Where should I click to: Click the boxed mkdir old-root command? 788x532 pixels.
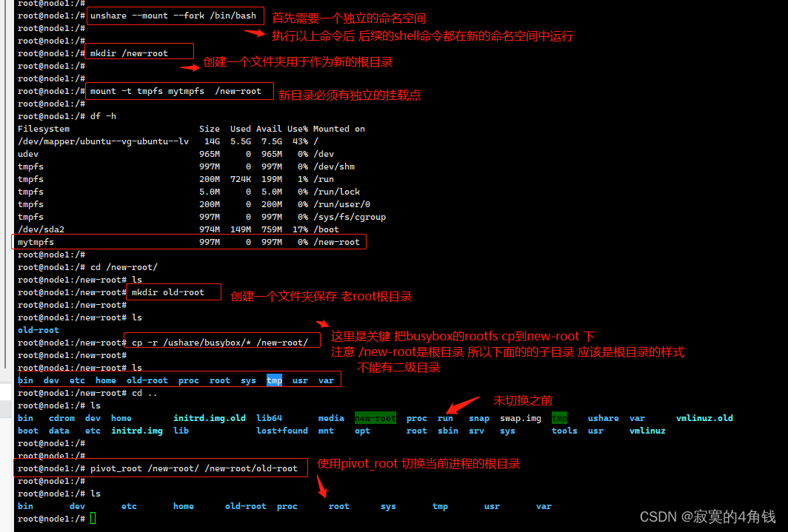point(173,292)
